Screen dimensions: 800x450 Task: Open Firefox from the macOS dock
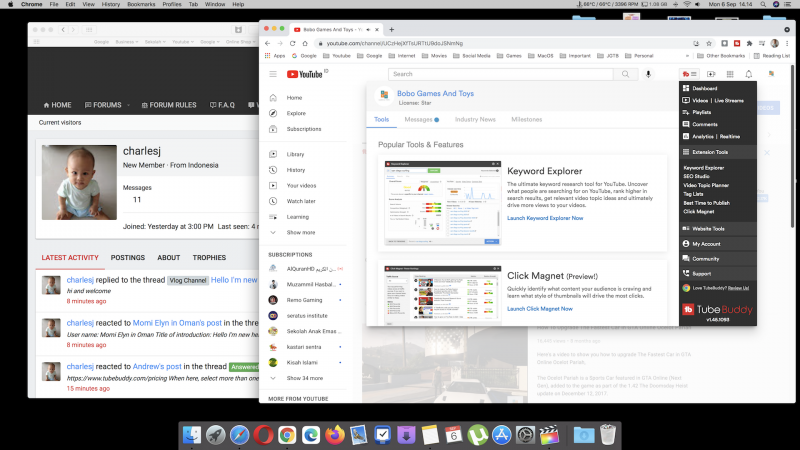point(334,435)
